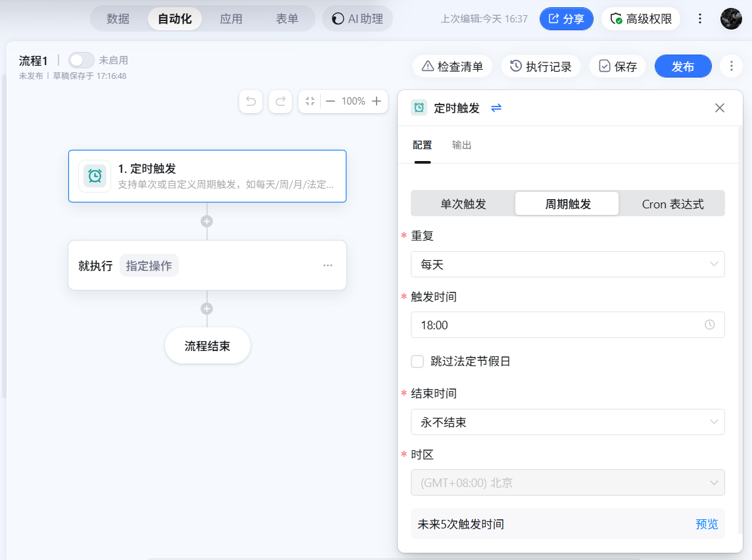Switch to the 输出 tab
This screenshot has width=752, height=560.
click(x=461, y=145)
